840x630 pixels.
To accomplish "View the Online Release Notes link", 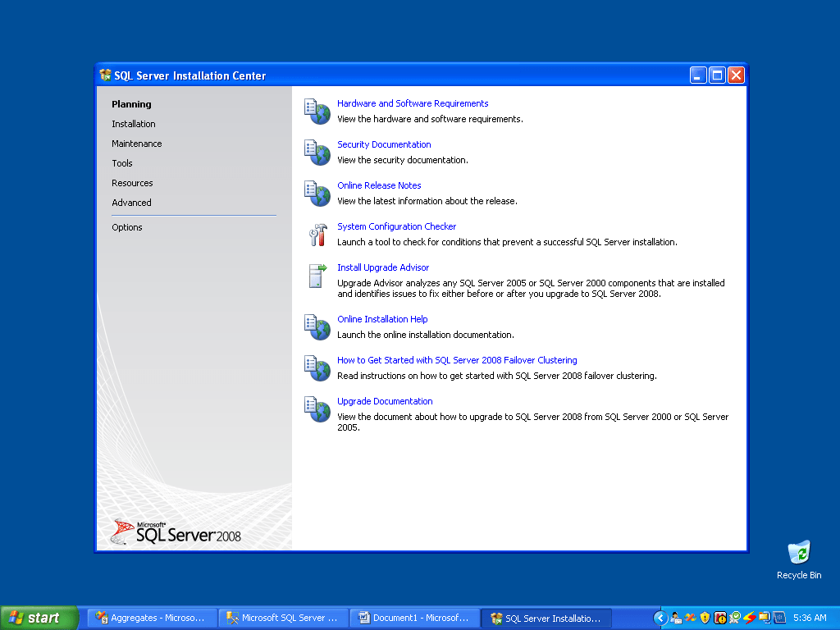I will click(x=379, y=185).
